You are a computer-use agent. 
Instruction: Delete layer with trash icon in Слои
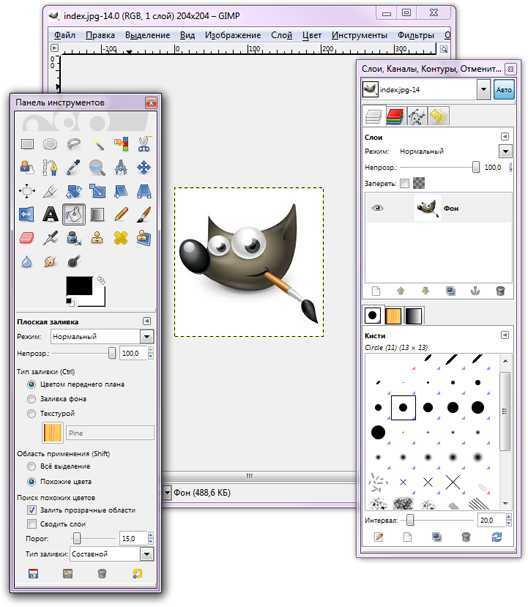500,291
